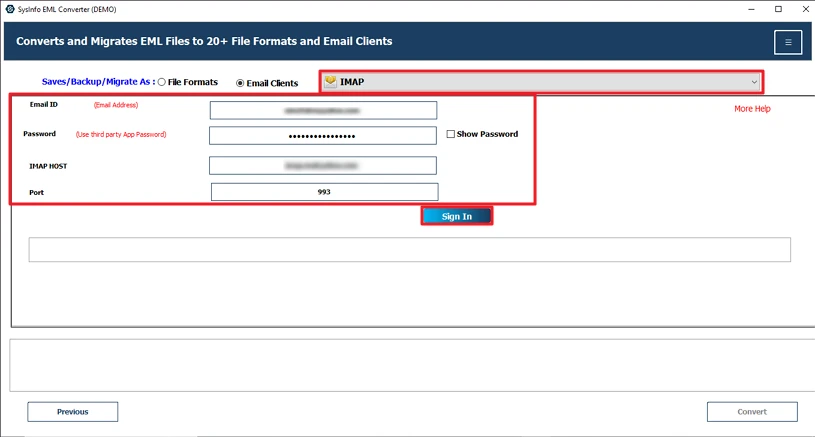Select the Email Clients radio button
Viewport: 815px width, 437px height.
tap(240, 83)
